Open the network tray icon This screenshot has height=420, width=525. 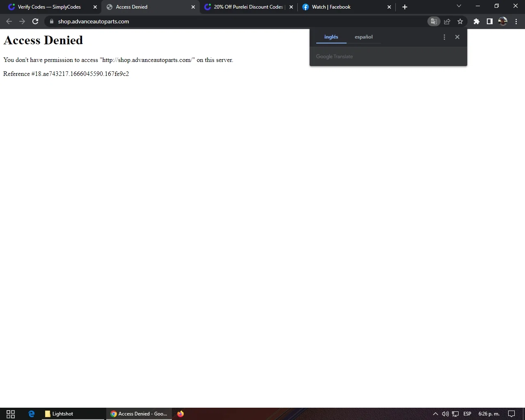pyautogui.click(x=455, y=414)
